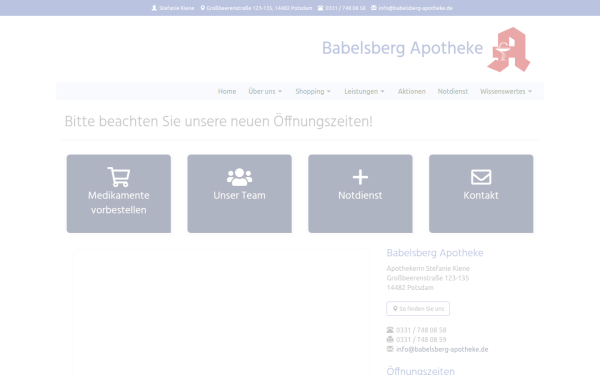Click the phone icon beside 0331 / 748 08 58 in sidebar
The height and width of the screenshot is (375, 600).
coord(390,330)
